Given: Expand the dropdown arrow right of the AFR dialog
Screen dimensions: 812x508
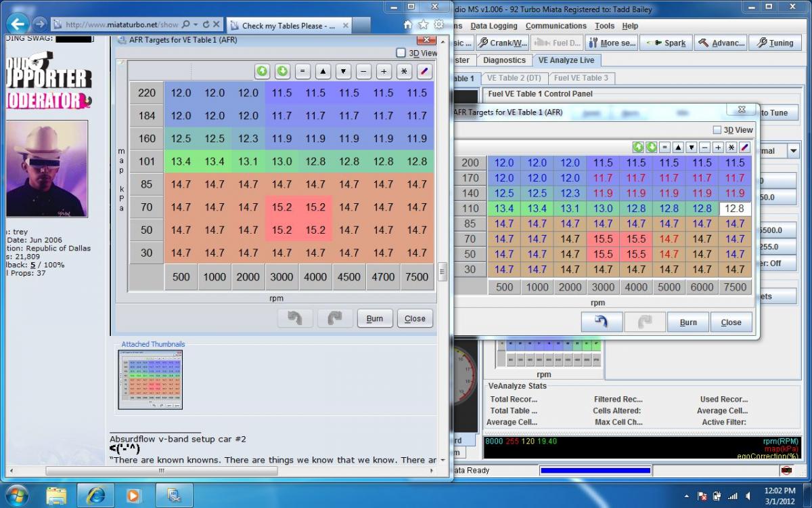Looking at the screenshot, I should click(793, 151).
